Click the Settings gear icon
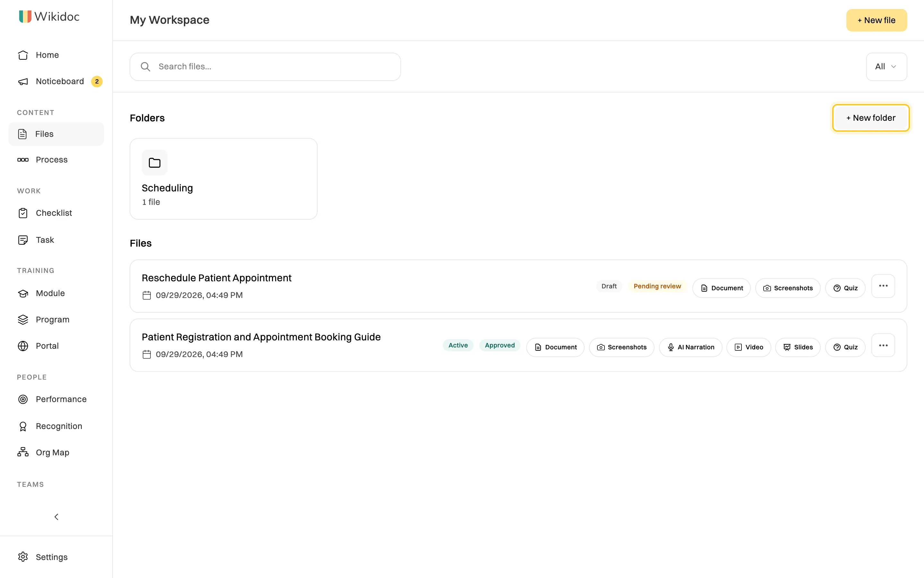Screen dimensions: 924x578 23,557
